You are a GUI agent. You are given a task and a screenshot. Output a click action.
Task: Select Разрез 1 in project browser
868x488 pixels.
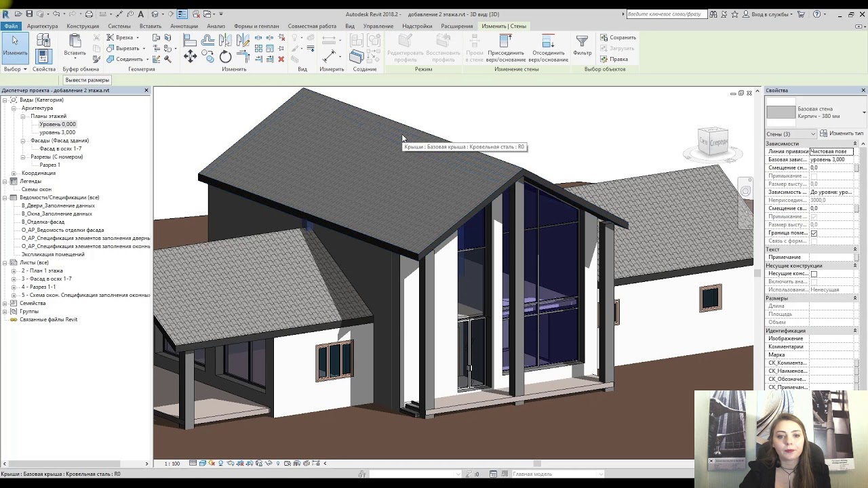click(50, 165)
